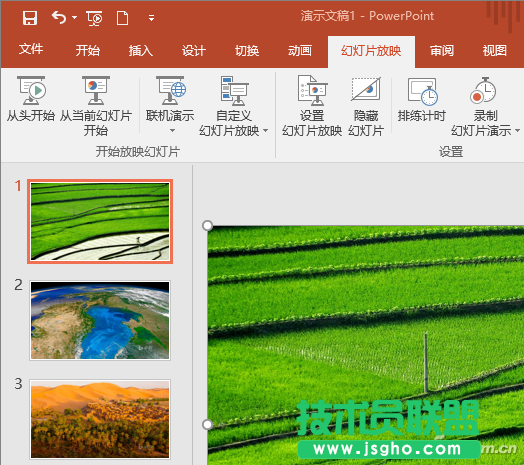Expand Custom Slide Show (自定义幻灯片放映) menu
524x465 pixels.
[234, 106]
